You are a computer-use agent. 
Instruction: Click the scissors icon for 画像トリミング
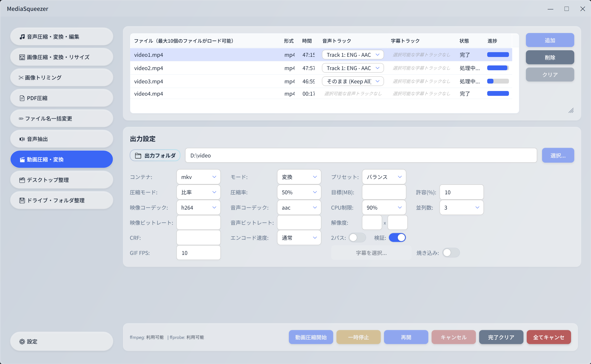[x=21, y=78]
